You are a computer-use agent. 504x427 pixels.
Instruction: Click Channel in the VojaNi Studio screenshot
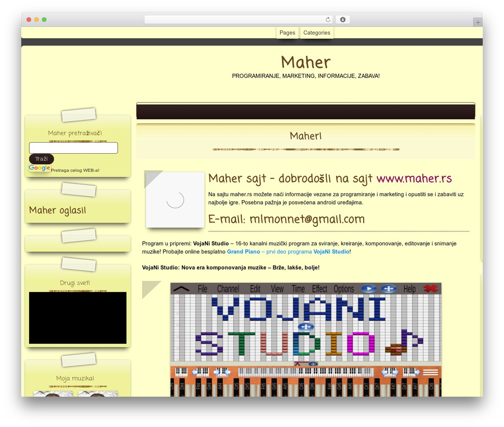(228, 289)
